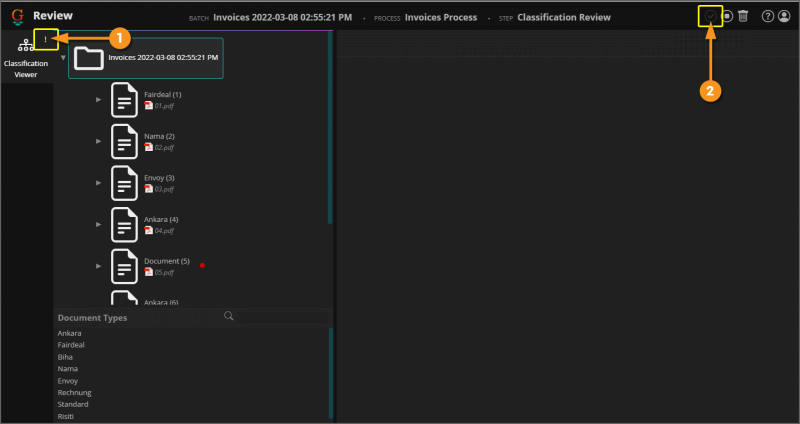Choose Standard document type
Image resolution: width=800 pixels, height=424 pixels.
pos(73,404)
